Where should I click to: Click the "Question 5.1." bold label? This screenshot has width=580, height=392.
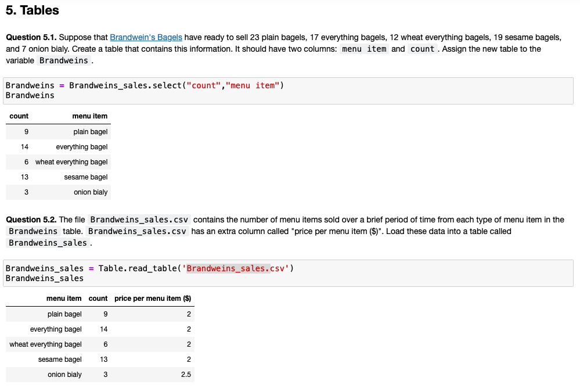pos(31,37)
